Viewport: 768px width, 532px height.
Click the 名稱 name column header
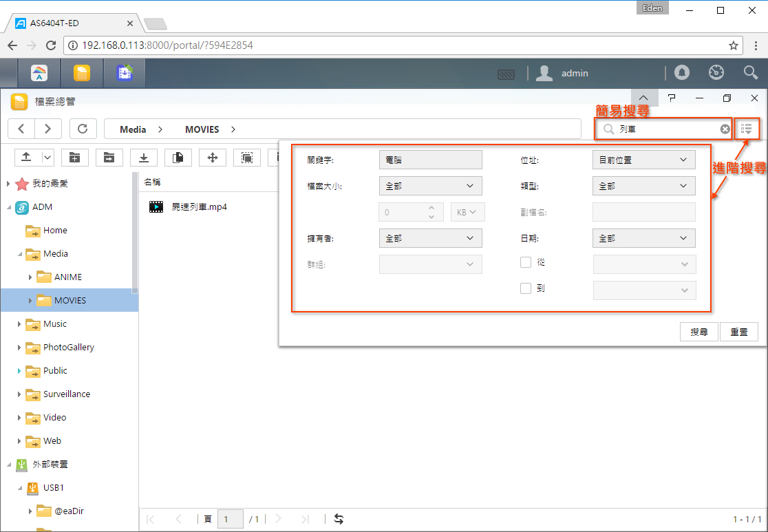click(x=152, y=182)
